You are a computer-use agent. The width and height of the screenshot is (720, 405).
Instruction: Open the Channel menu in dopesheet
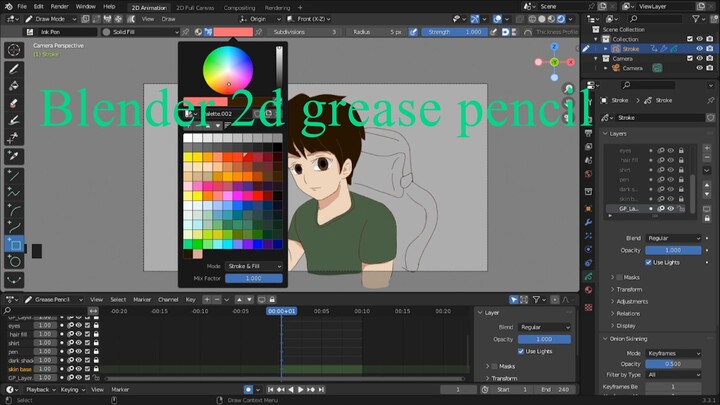click(x=168, y=299)
